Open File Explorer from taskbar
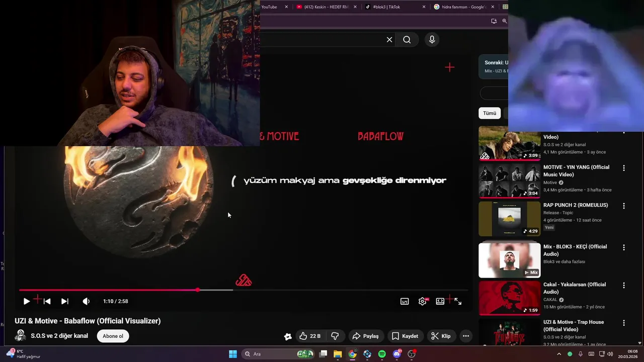 pyautogui.click(x=338, y=354)
